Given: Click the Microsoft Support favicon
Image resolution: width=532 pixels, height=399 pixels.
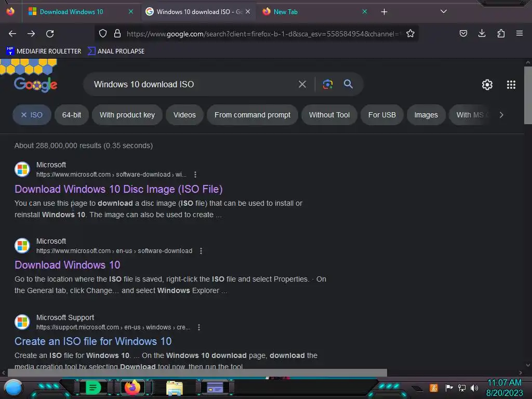Looking at the screenshot, I should [x=22, y=322].
